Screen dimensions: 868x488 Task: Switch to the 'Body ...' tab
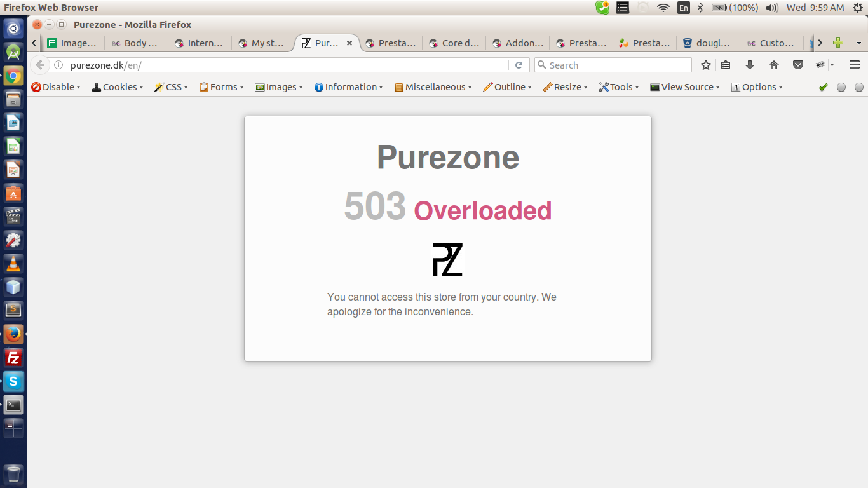click(136, 43)
